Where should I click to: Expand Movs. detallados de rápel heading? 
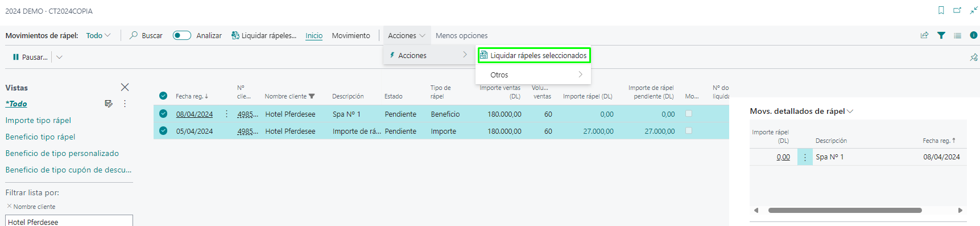[801, 111]
